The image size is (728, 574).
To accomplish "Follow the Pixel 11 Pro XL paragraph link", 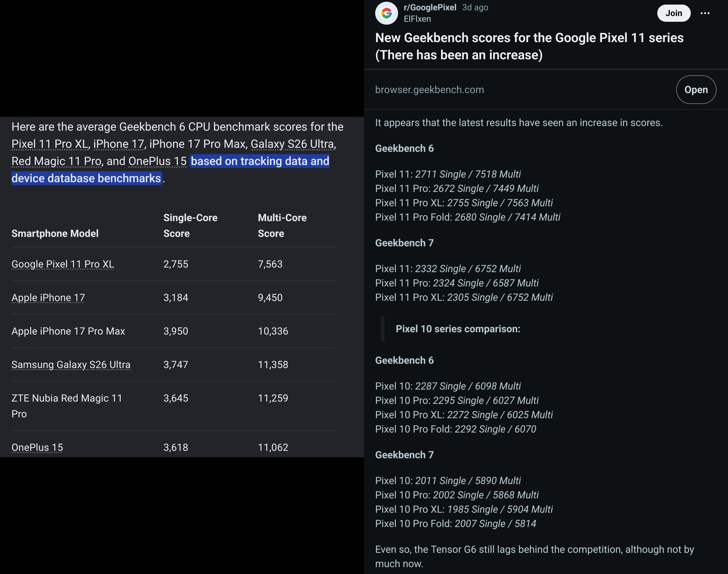I will [x=50, y=144].
